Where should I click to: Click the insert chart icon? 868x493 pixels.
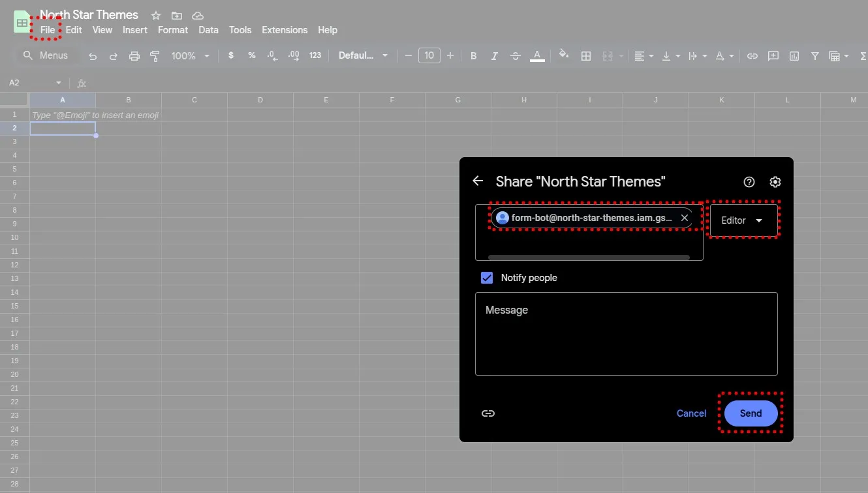(794, 56)
